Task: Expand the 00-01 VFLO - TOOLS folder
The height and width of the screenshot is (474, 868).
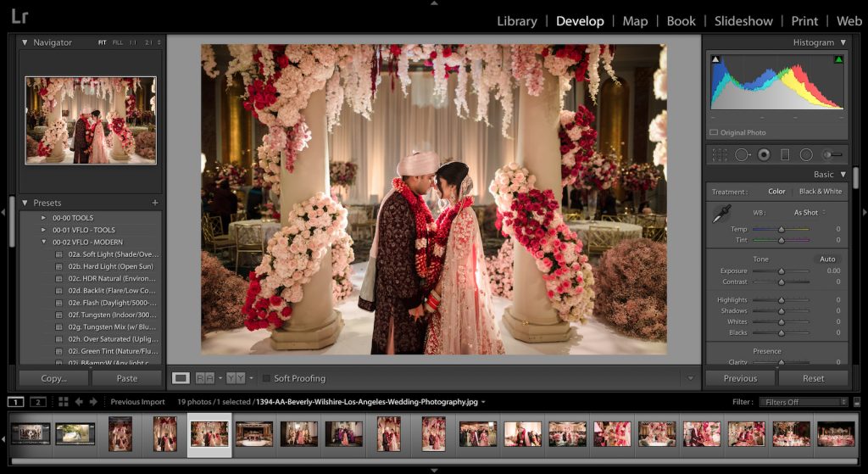Action: click(44, 230)
